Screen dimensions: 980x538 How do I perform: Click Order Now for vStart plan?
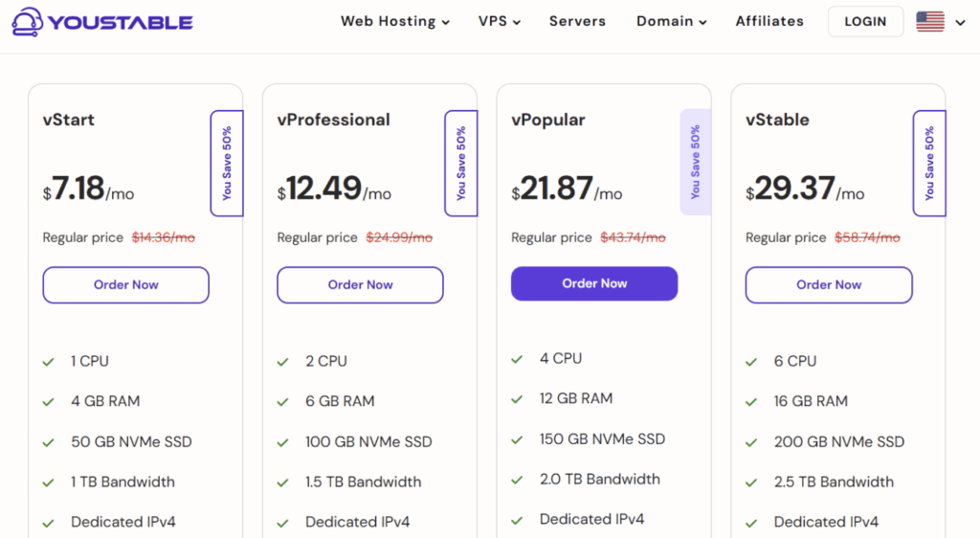click(x=126, y=285)
